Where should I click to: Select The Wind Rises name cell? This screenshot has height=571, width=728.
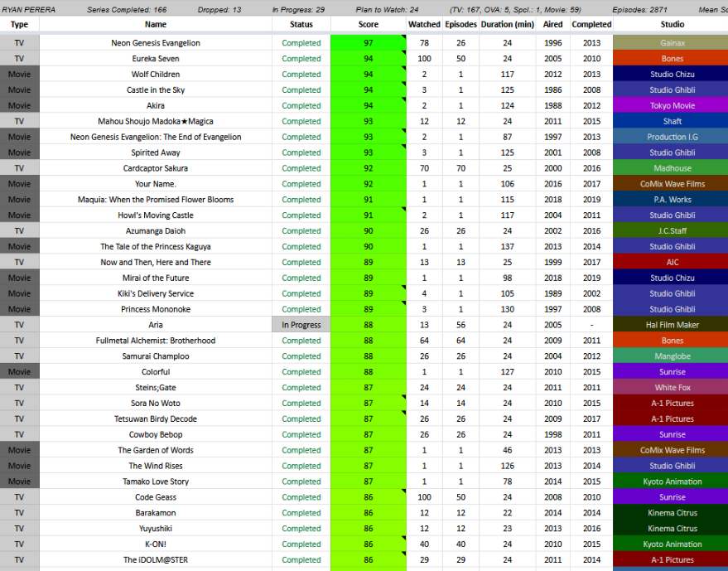[x=156, y=466]
